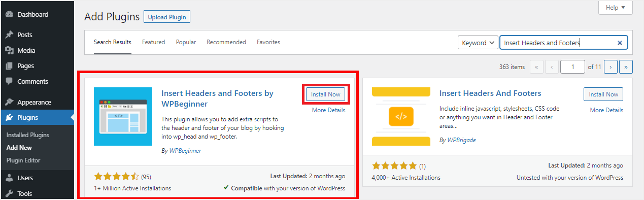The width and height of the screenshot is (644, 200).
Task: Switch to the Featured tab
Action: point(153,42)
